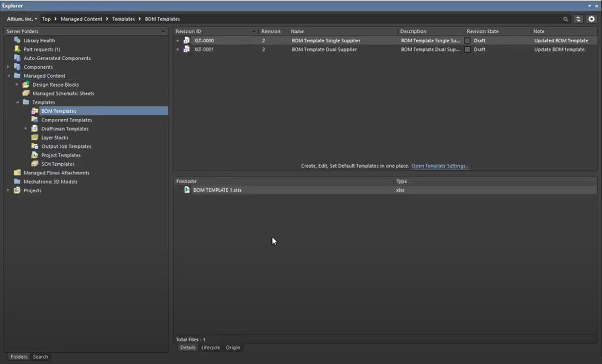
Task: Click the revision icon next to XLT-0000
Action: pos(186,40)
